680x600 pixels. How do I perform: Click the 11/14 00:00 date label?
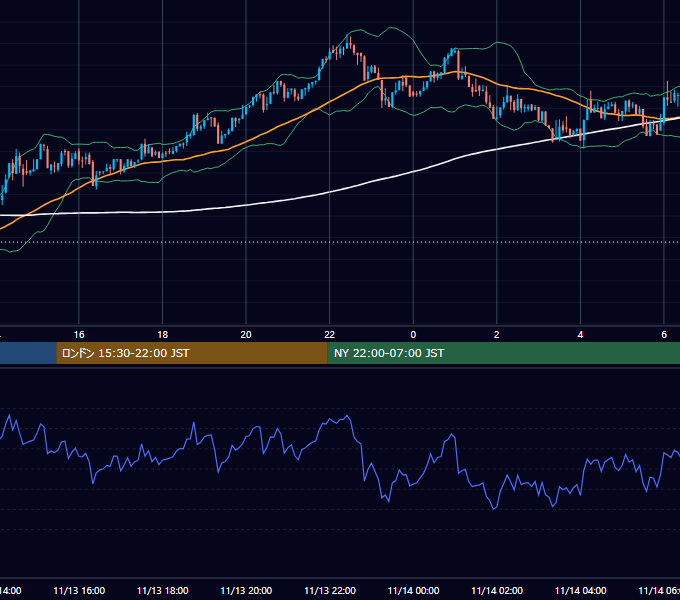(413, 590)
